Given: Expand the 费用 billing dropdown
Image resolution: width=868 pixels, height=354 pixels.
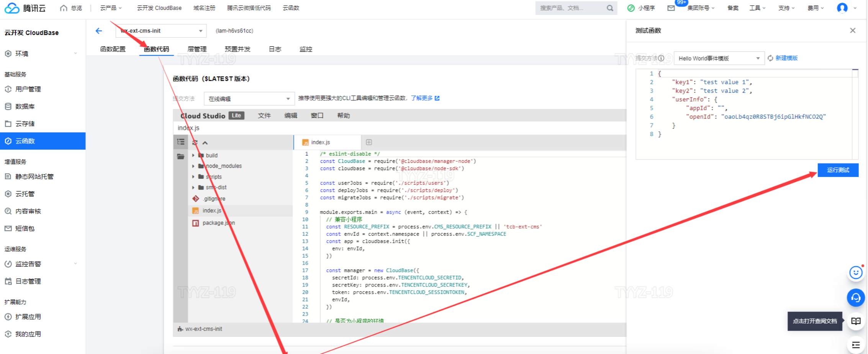Looking at the screenshot, I should pos(816,8).
